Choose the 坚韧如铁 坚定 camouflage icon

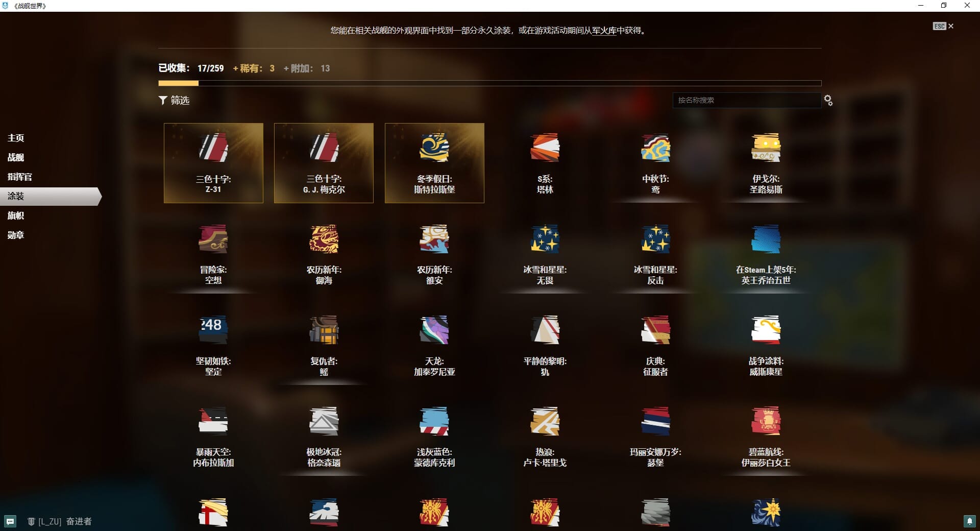click(x=213, y=330)
